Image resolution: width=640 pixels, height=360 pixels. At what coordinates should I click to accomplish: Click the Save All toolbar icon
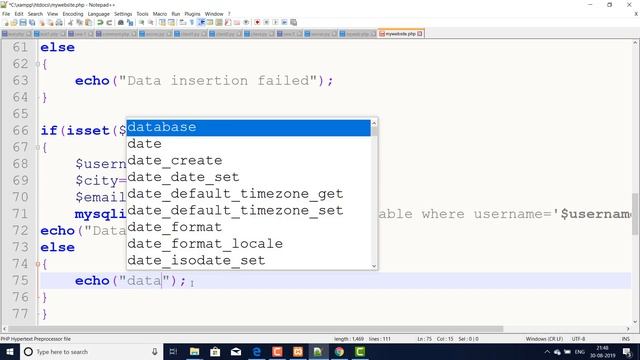32,22
